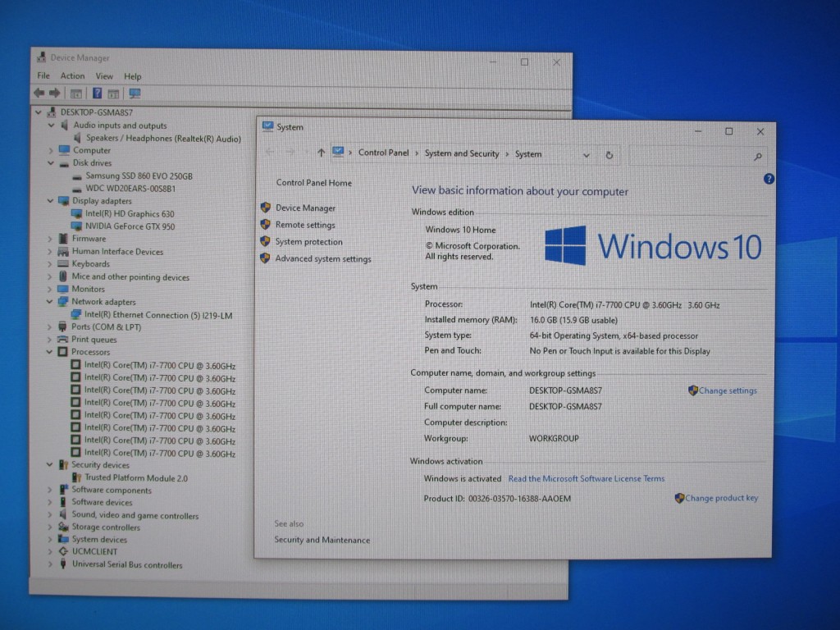Read the Microsoft Software License Terms
Screen dimensions: 840x630
(586, 478)
